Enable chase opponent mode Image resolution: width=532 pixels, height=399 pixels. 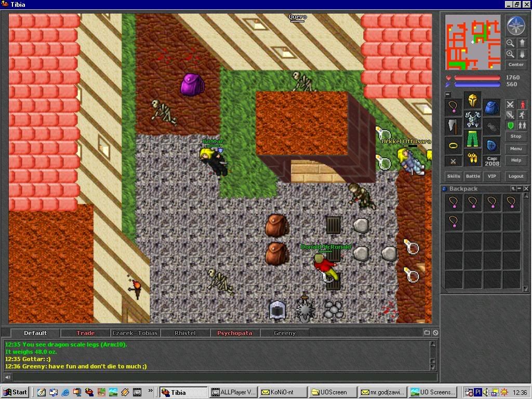tap(522, 115)
